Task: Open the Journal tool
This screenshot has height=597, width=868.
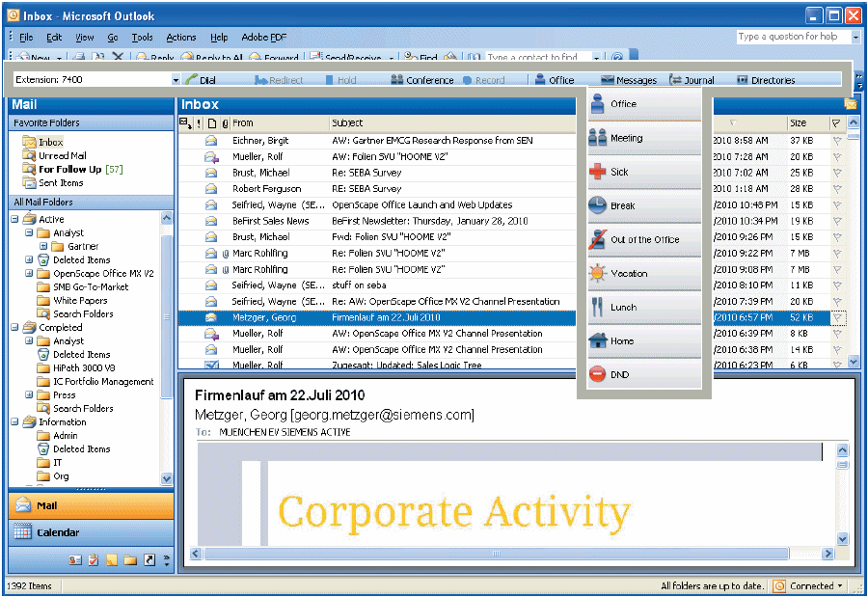Action: [692, 80]
